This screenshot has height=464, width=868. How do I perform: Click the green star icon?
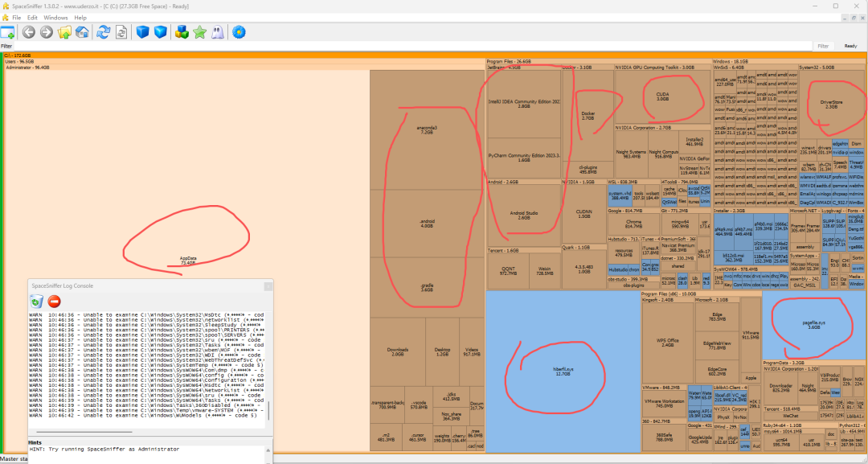pyautogui.click(x=199, y=32)
